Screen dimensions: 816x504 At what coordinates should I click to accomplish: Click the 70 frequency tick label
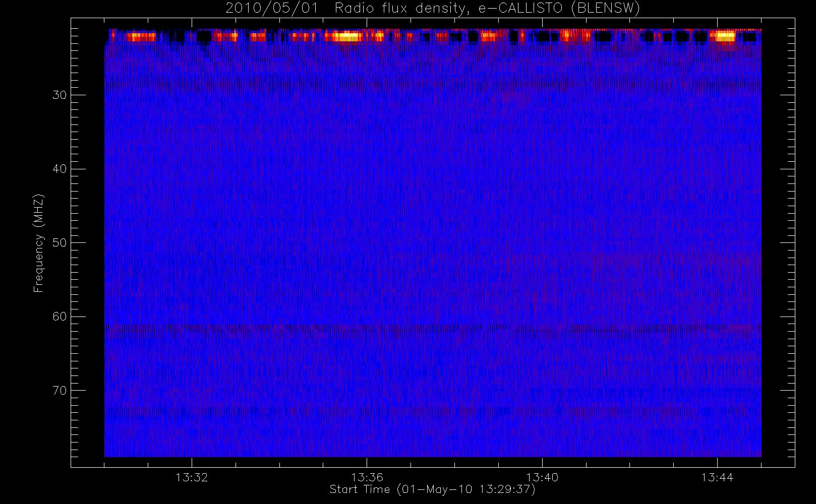tap(60, 391)
